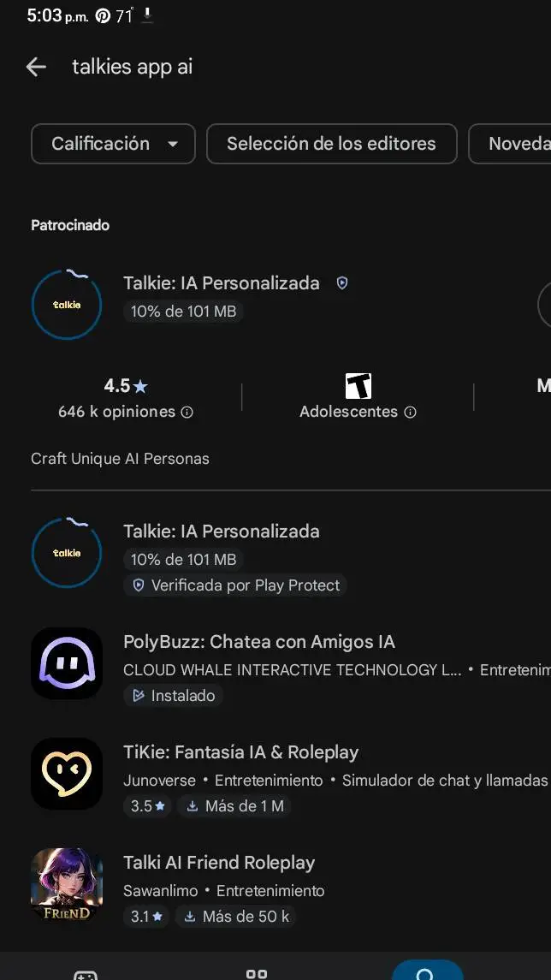Tap the sponsored Talkie download progress icon
The width and height of the screenshot is (551, 980).
point(67,305)
